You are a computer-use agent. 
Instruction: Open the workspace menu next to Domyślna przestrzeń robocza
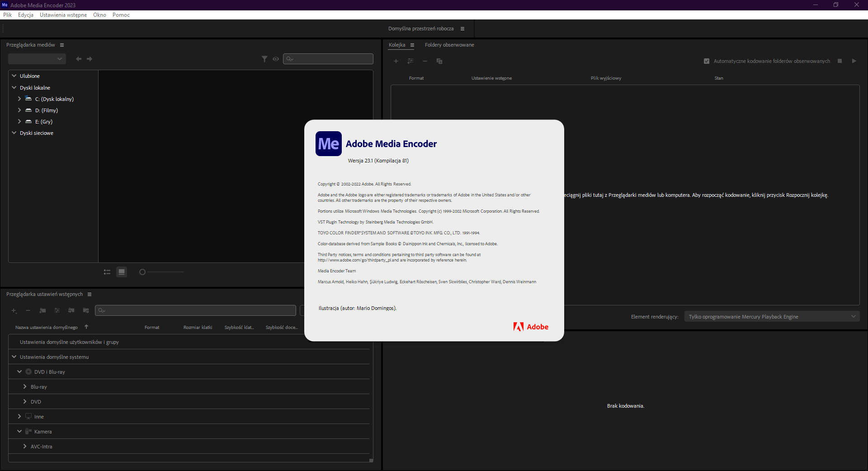coord(462,29)
